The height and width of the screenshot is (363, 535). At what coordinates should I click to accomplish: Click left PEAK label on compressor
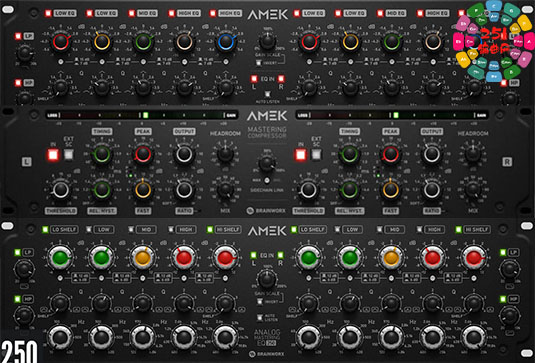coord(143,131)
